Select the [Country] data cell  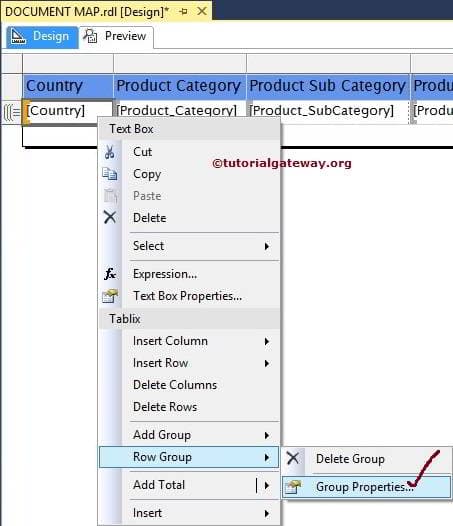pos(68,111)
